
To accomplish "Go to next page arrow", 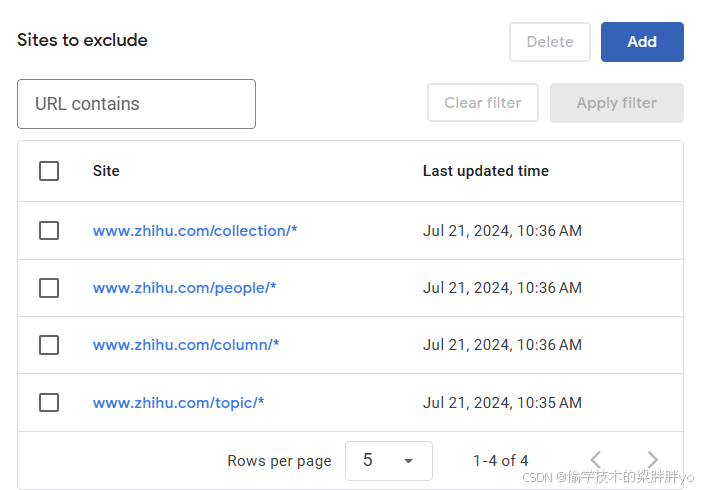I will click(x=653, y=460).
